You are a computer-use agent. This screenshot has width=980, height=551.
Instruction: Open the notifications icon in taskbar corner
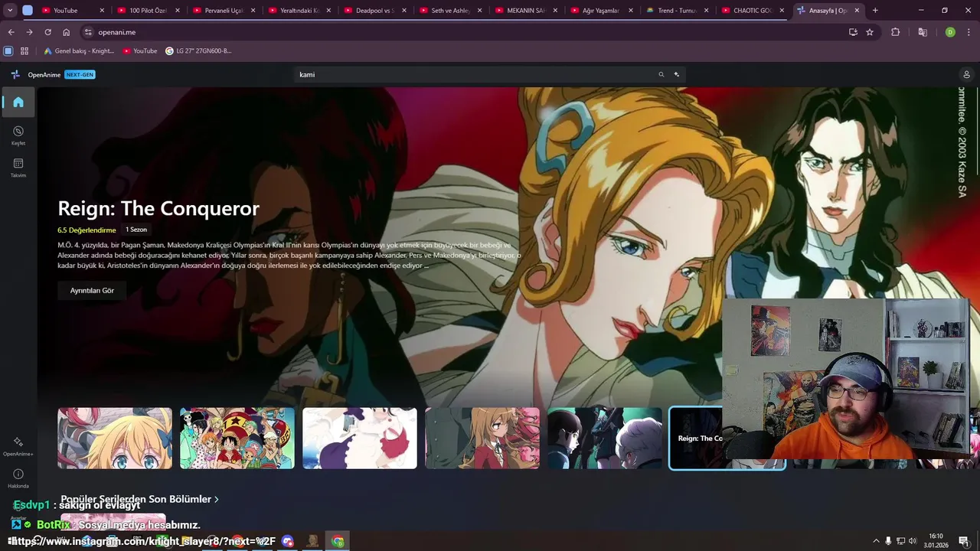[x=963, y=541]
